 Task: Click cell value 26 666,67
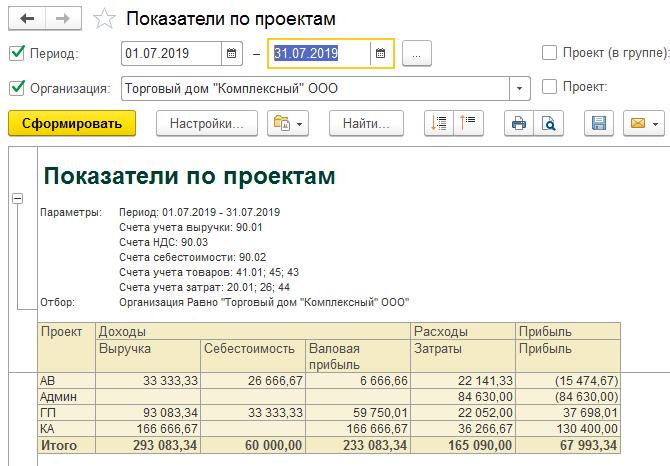(253, 381)
